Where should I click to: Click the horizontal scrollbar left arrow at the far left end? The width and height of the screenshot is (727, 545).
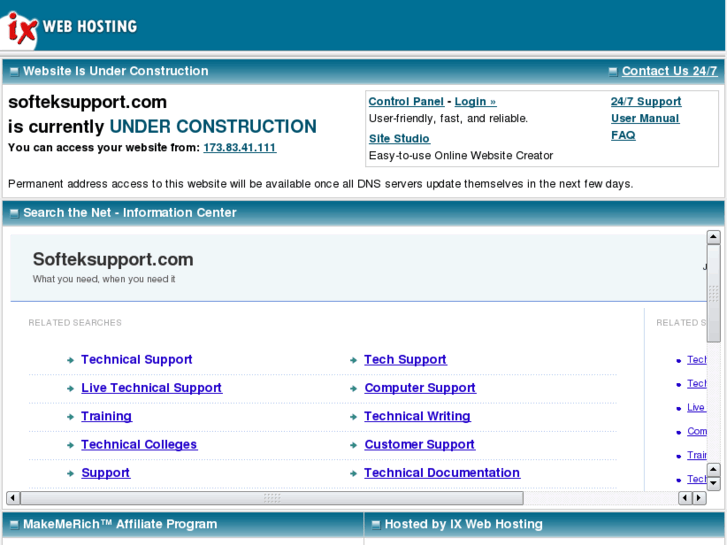(13, 498)
